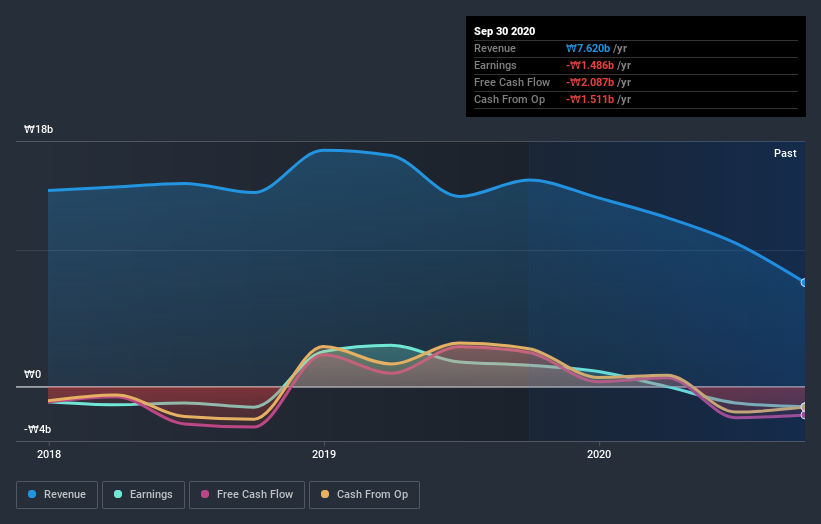
Task: Click the -₩1.511b cash from op value
Action: click(590, 99)
